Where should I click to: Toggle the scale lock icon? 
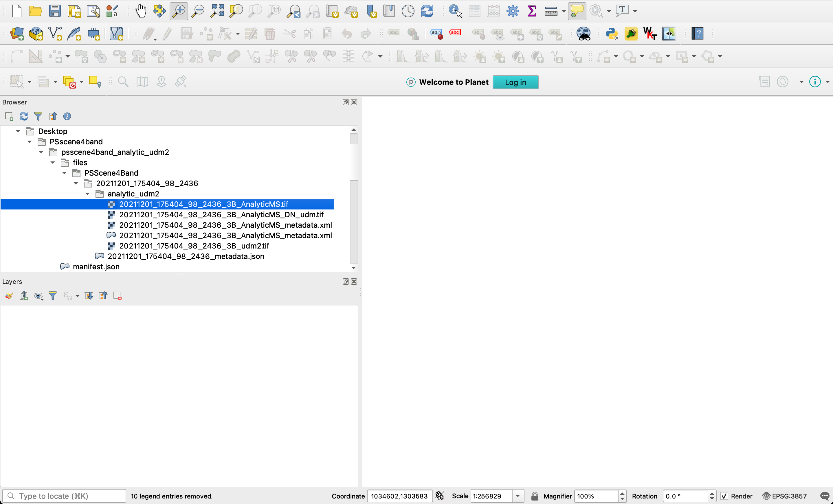click(535, 496)
